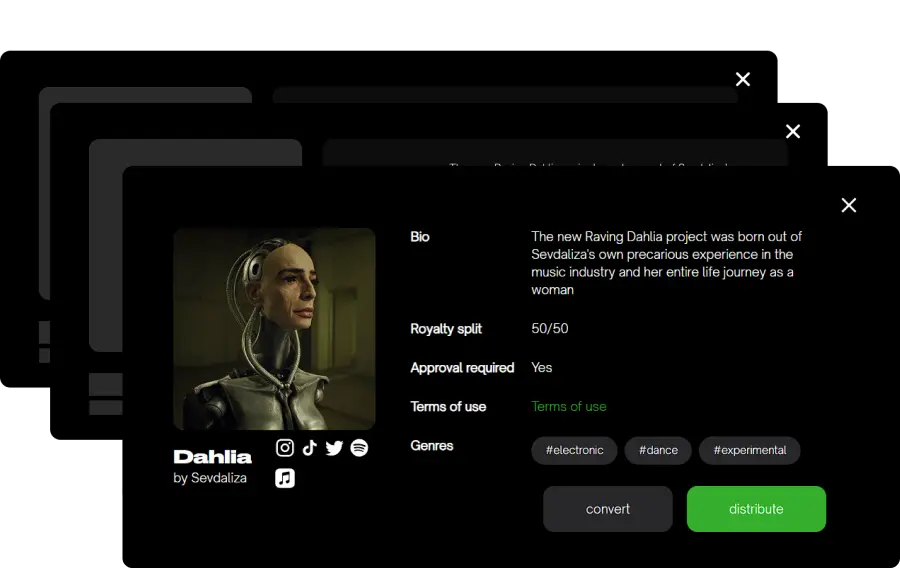Select the #experimental genre tag
This screenshot has width=900, height=569.
[750, 450]
